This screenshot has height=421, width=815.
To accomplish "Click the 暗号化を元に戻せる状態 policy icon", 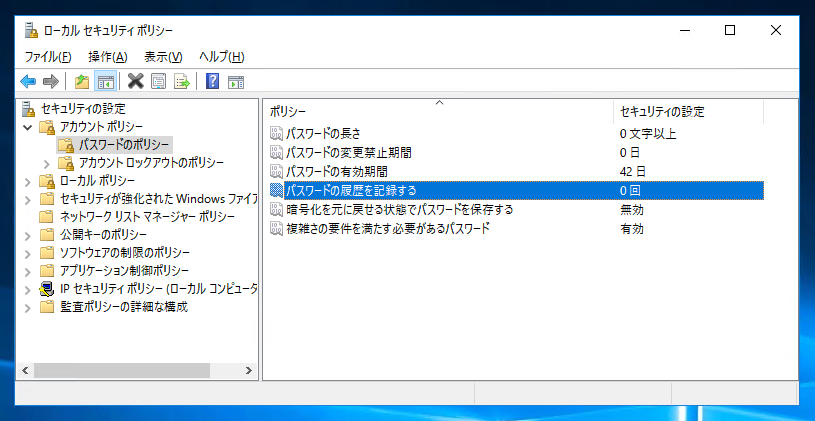I will pyautogui.click(x=276, y=210).
